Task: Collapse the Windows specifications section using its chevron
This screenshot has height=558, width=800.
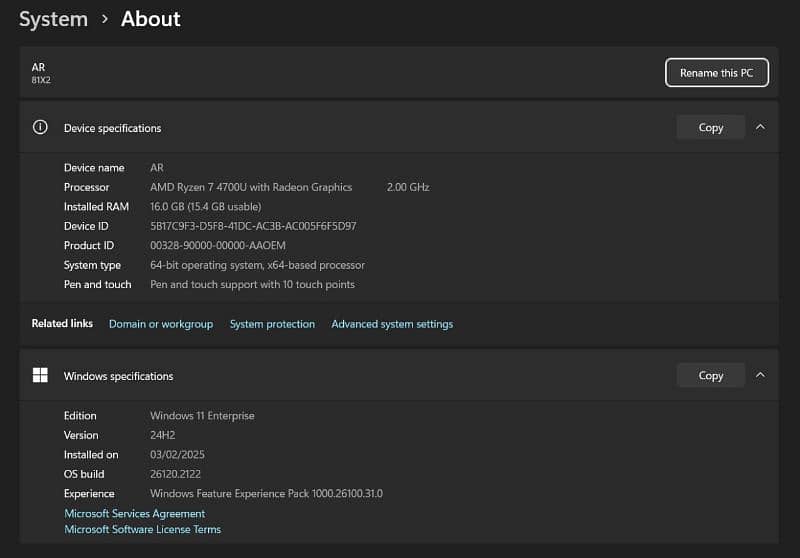Action: pyautogui.click(x=760, y=375)
